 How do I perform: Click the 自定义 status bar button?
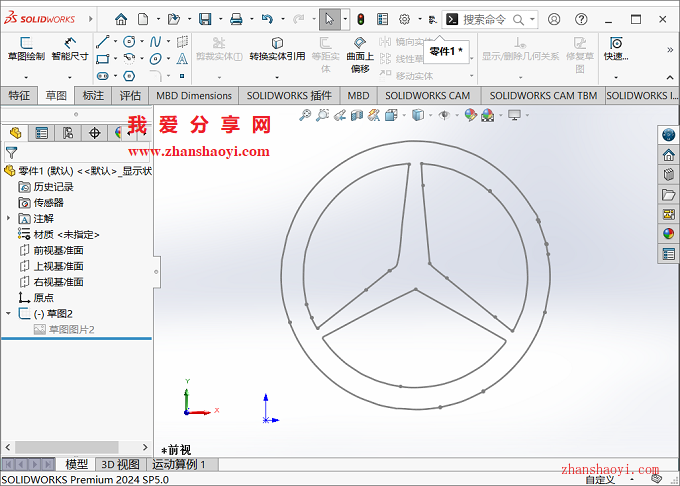(600, 479)
